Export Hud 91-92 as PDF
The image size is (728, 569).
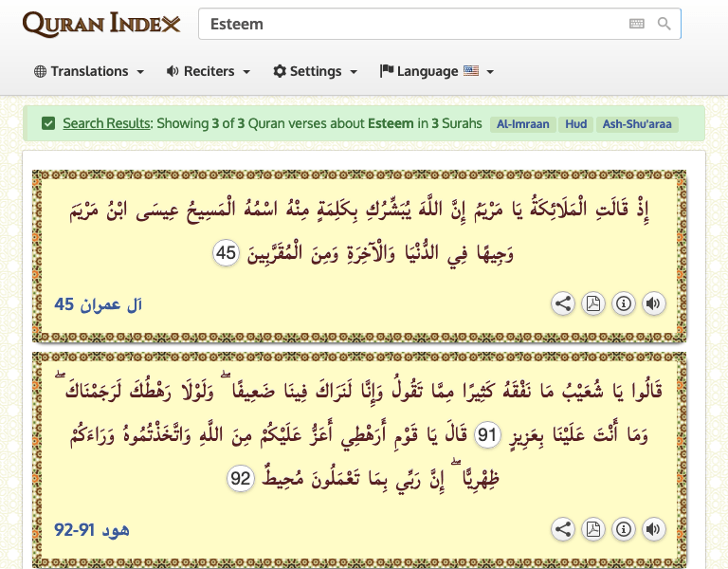click(593, 529)
